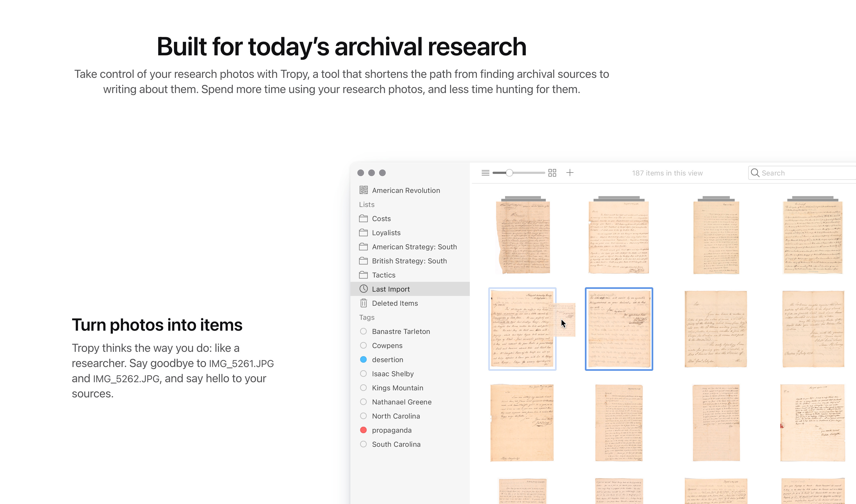Open British Strategy: South list

tap(409, 261)
